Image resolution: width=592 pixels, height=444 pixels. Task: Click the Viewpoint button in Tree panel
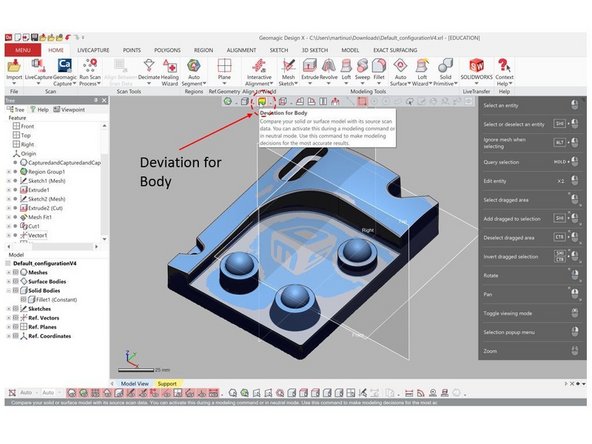69,109
